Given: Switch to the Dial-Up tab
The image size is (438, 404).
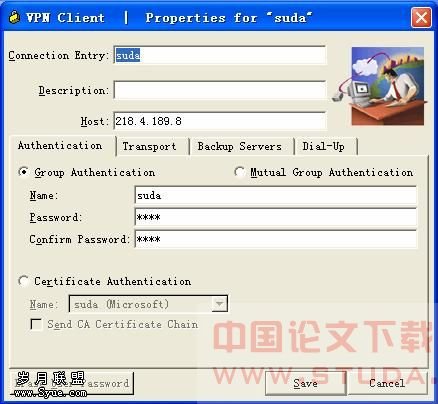Looking at the screenshot, I should tap(323, 146).
